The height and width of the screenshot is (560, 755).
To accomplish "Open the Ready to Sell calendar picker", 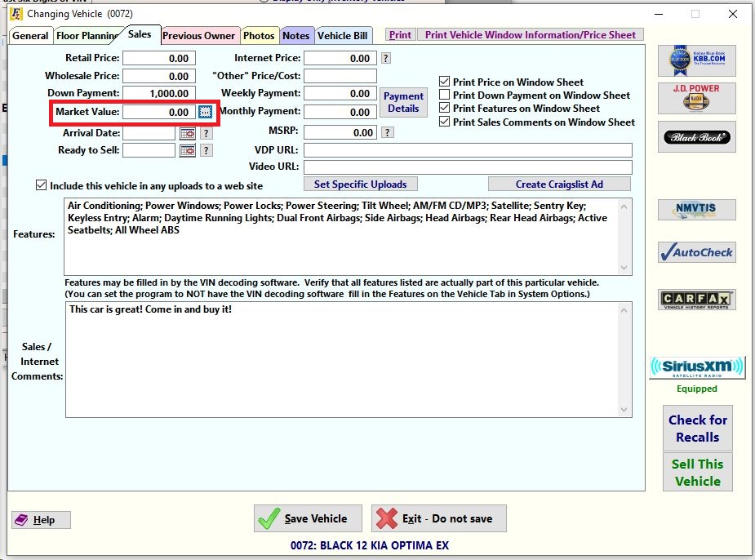I will click(x=187, y=151).
